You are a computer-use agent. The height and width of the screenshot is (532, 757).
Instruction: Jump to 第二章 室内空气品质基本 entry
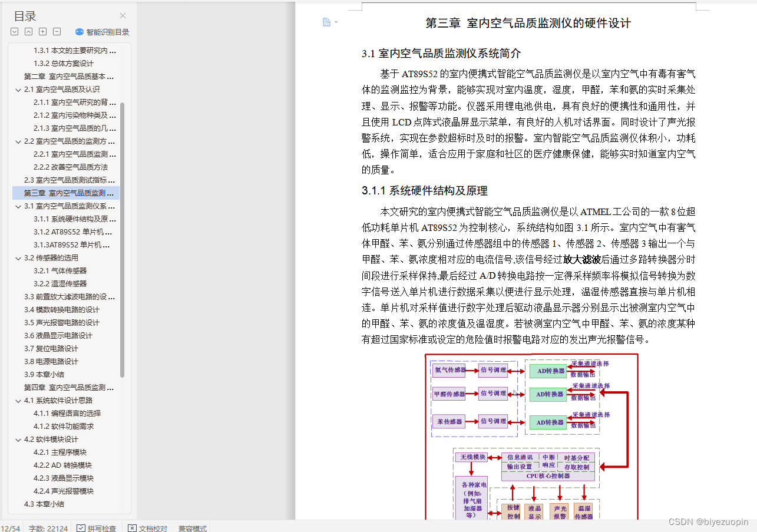(69, 77)
